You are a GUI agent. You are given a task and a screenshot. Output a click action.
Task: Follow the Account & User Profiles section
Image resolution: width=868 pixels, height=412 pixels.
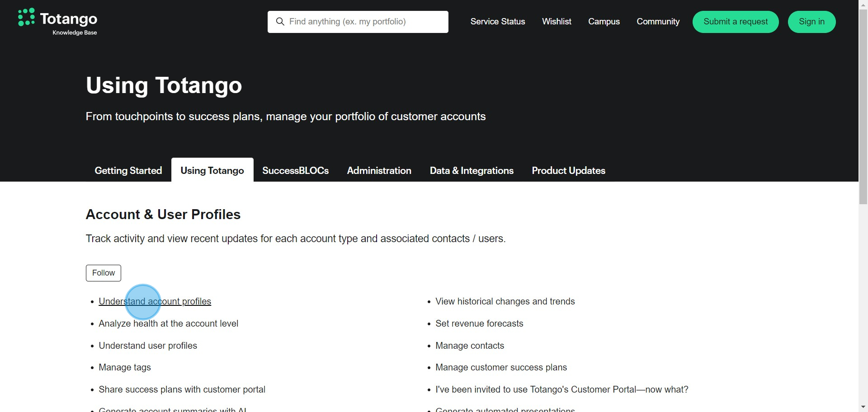[x=104, y=273]
